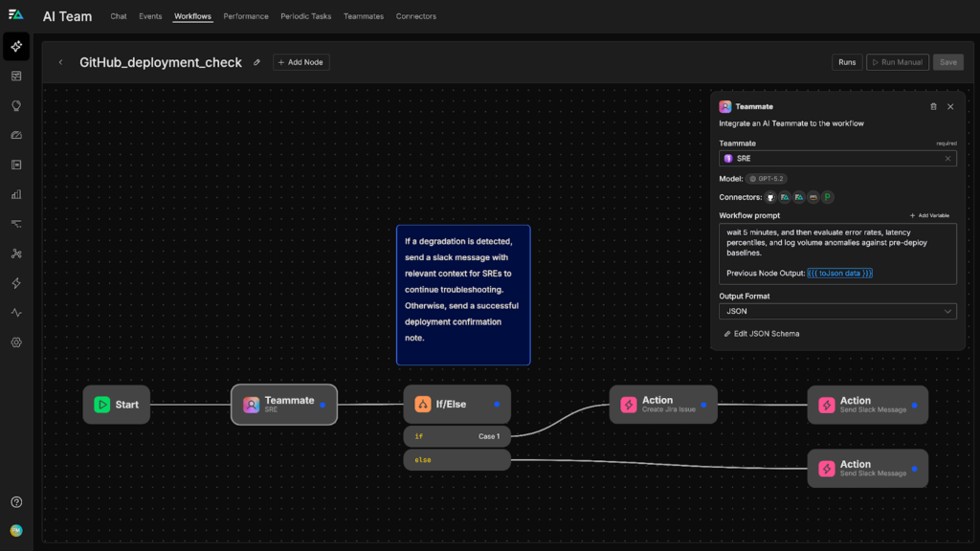This screenshot has width=980, height=551.
Task: Go back using the left chevron arrow
Action: click(x=61, y=62)
